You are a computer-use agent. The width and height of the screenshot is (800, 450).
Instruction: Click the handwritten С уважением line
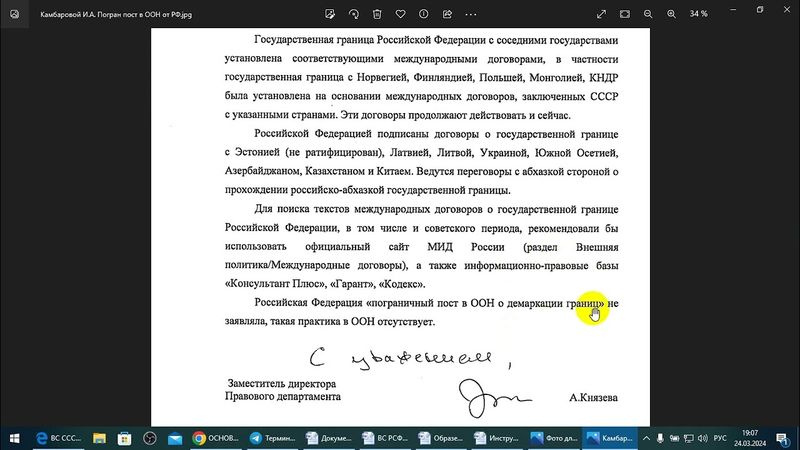click(411, 357)
